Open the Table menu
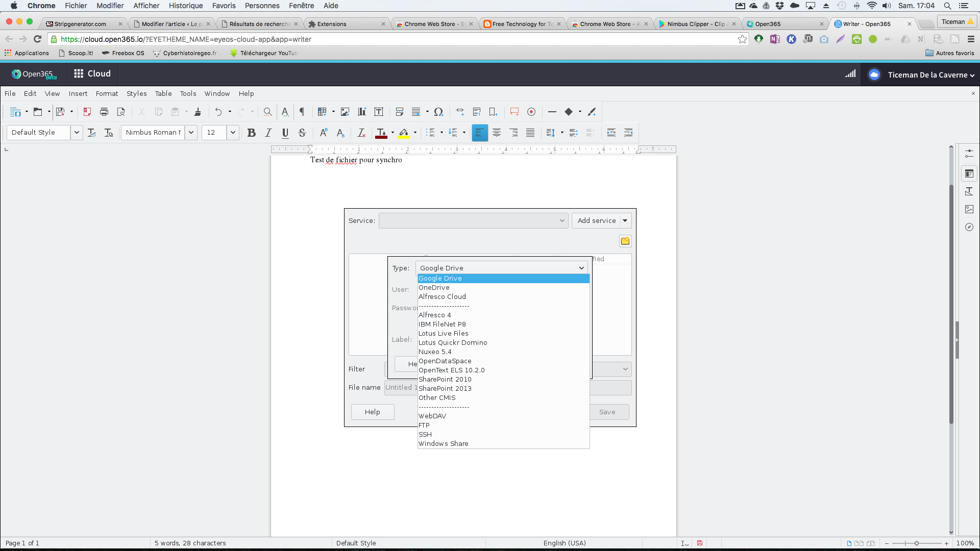 tap(163, 93)
